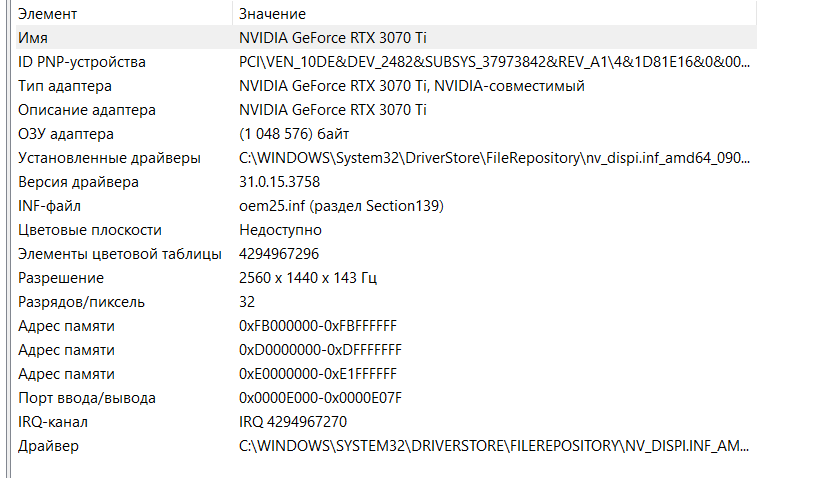
Task: Select the "Установленные драйверы" row
Action: click(x=109, y=158)
